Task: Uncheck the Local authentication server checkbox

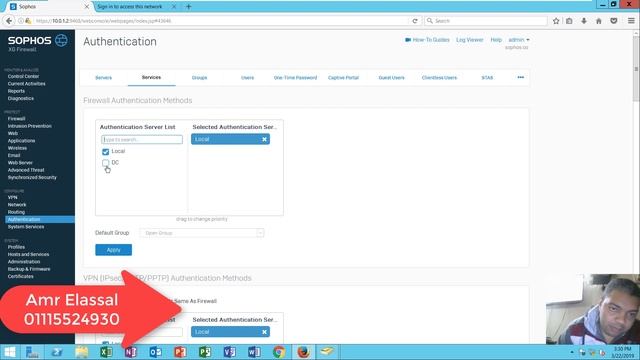Action: (105, 152)
